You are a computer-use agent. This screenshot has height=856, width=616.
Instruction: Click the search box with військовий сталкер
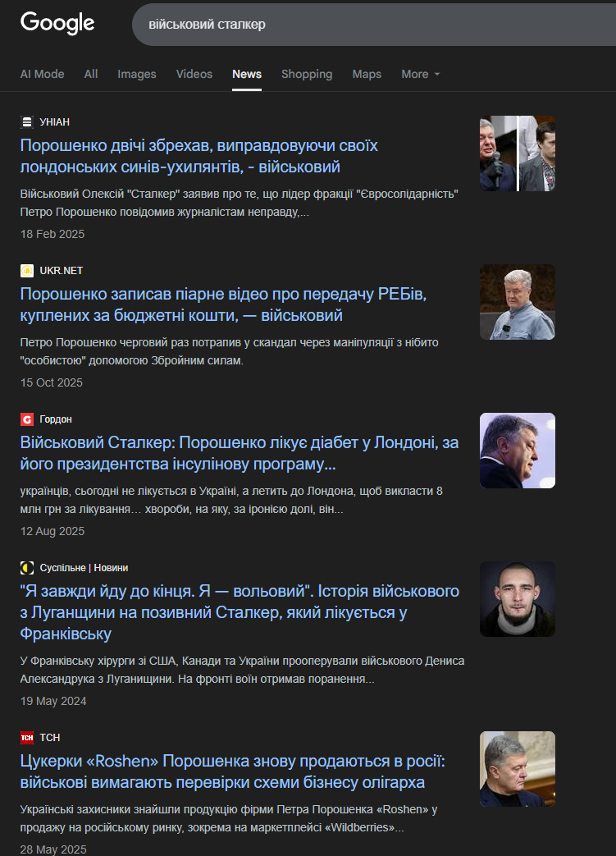click(374, 25)
